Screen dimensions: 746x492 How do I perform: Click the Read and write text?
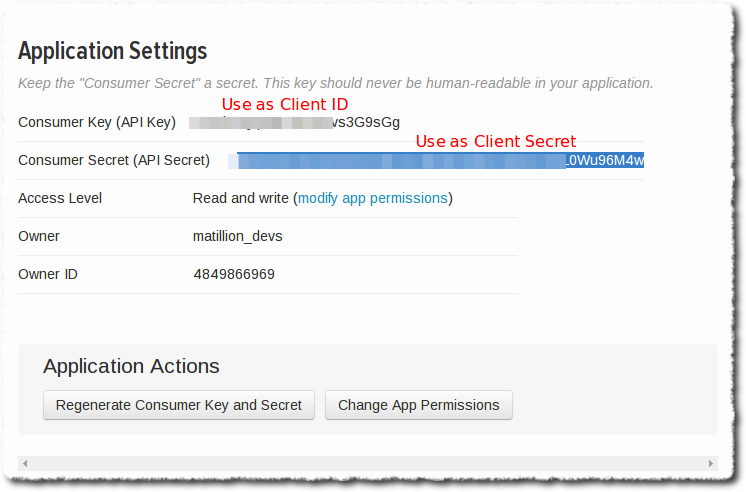click(x=241, y=198)
